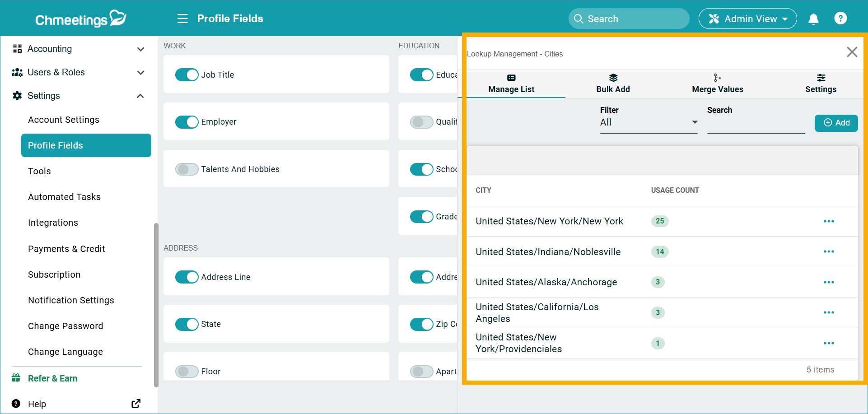The image size is (868, 414).
Task: Open the help question mark icon
Action: click(840, 19)
